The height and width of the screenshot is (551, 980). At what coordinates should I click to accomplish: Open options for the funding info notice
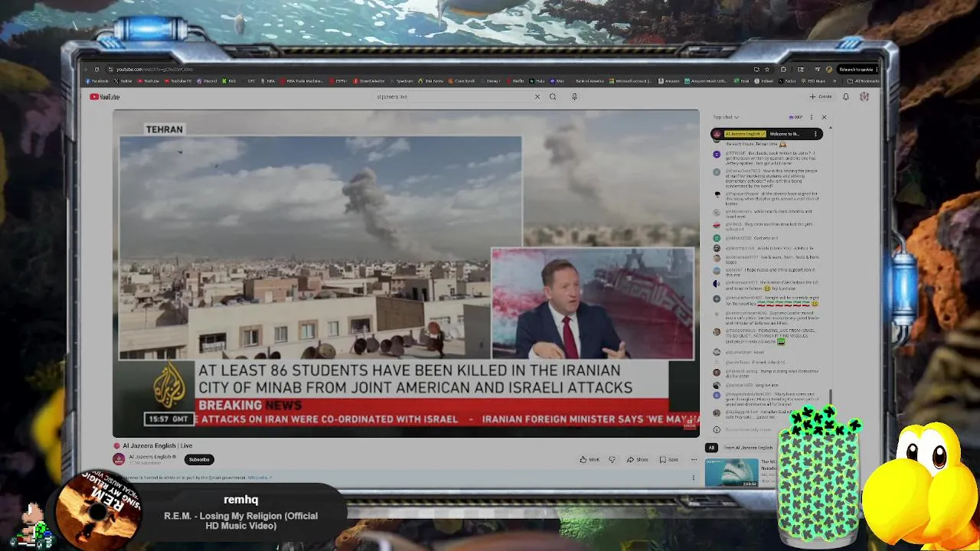(x=694, y=478)
